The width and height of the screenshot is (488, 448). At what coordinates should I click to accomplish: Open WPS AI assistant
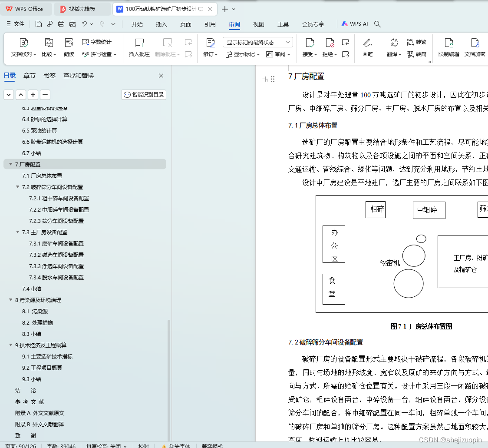click(355, 24)
